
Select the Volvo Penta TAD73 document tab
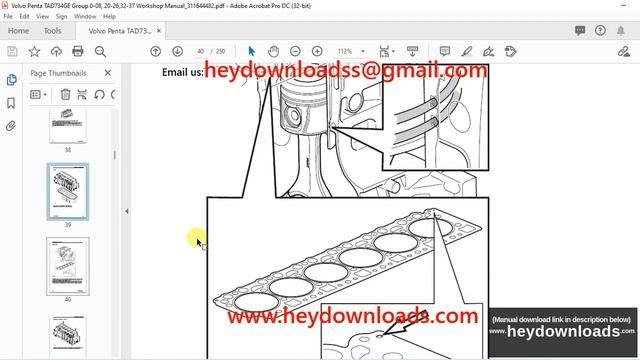pyautogui.click(x=120, y=31)
